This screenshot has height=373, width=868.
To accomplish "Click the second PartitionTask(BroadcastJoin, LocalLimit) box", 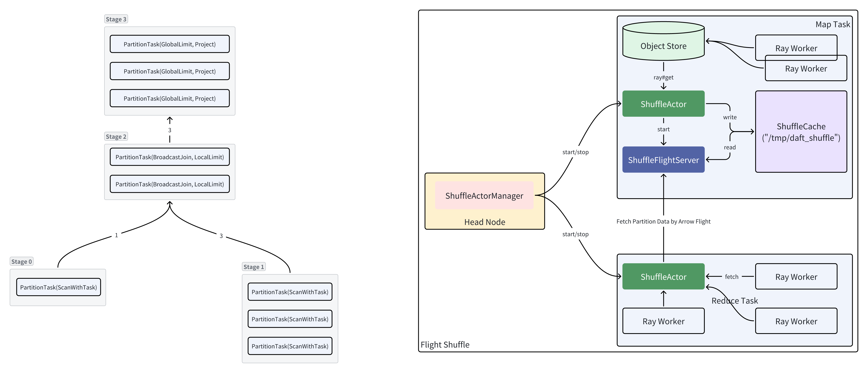I will coord(170,184).
